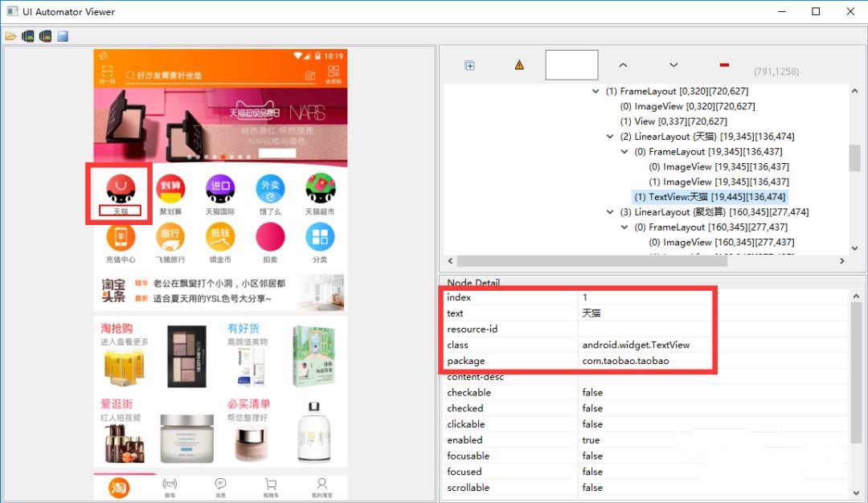Screen dimensions: 868x503
Task: Clear search using the red minus icon
Action: point(724,65)
